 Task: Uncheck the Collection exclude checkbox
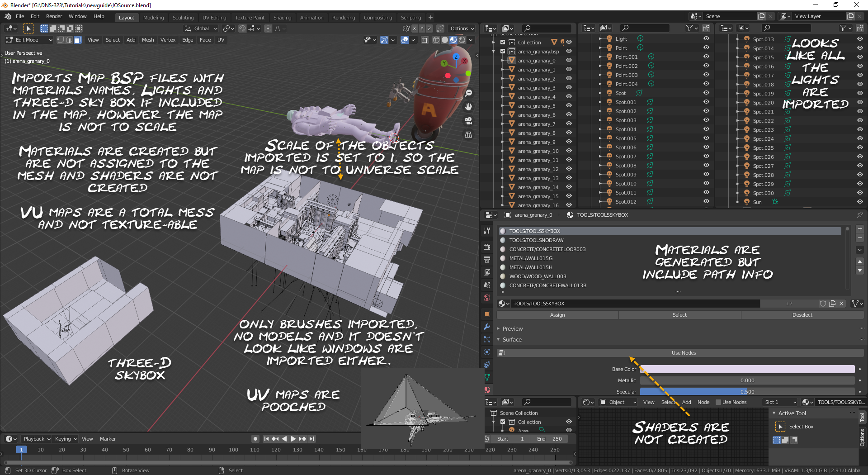click(503, 42)
